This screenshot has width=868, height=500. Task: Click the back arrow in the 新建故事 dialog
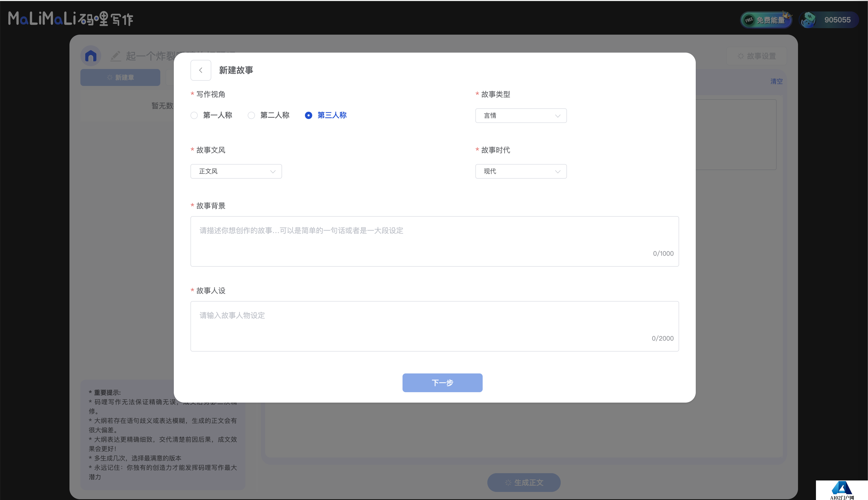(x=201, y=70)
